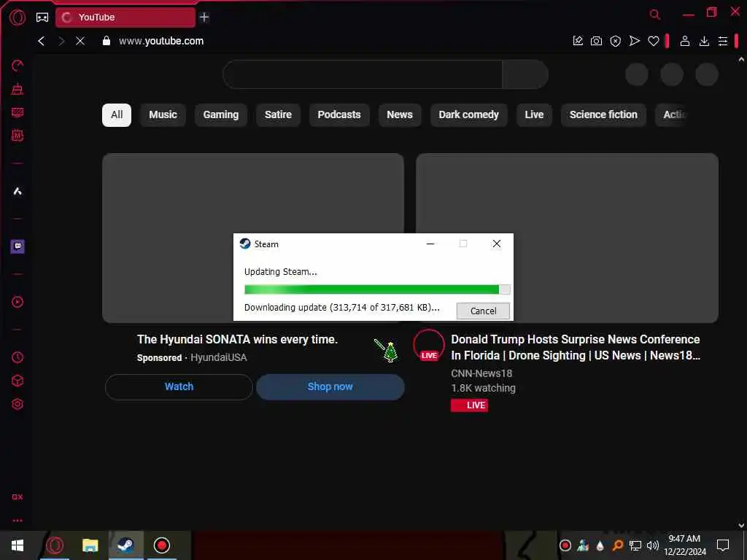747x560 pixels.
Task: Click the www.youtube.com address bar
Action: 161,42
